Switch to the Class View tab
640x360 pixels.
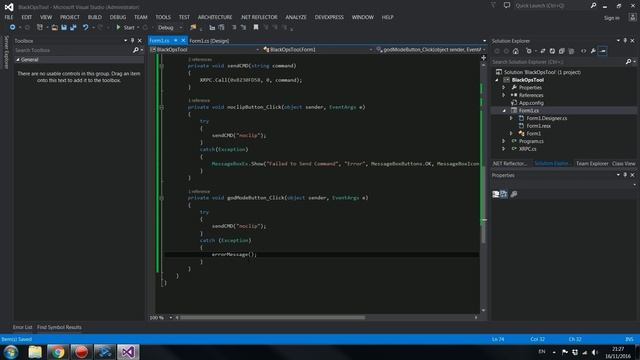tap(623, 163)
